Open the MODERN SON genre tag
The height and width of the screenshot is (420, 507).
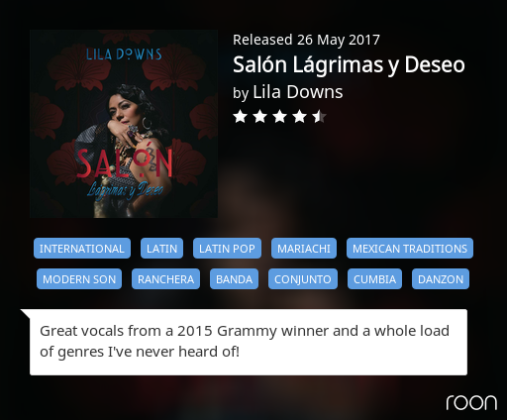pyautogui.click(x=79, y=279)
